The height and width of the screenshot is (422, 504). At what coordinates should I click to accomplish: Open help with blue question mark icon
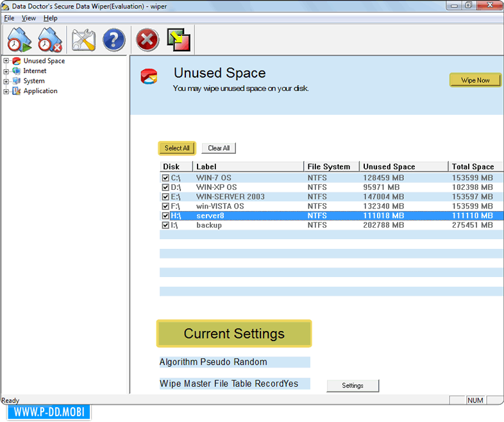click(113, 40)
